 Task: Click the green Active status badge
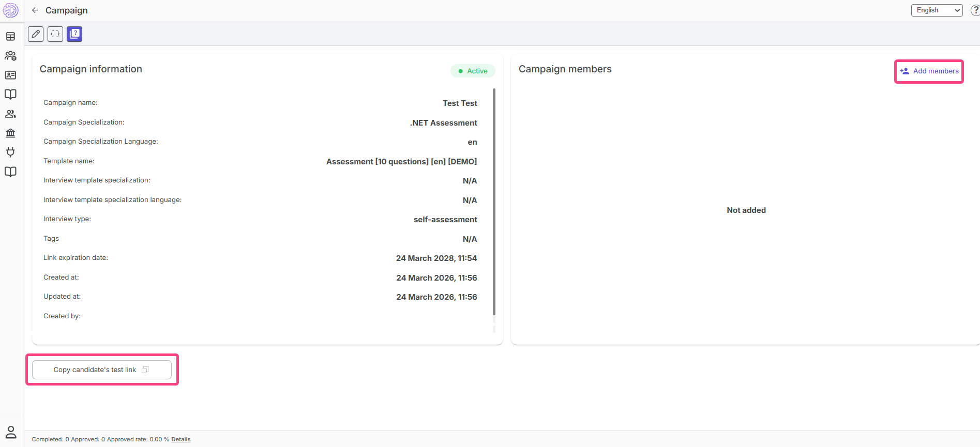[x=473, y=71]
